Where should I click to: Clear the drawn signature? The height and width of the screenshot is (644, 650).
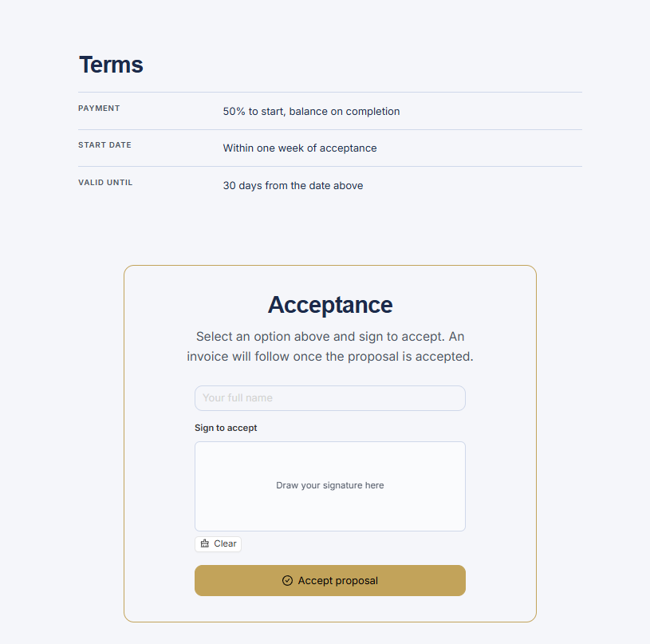coord(218,544)
